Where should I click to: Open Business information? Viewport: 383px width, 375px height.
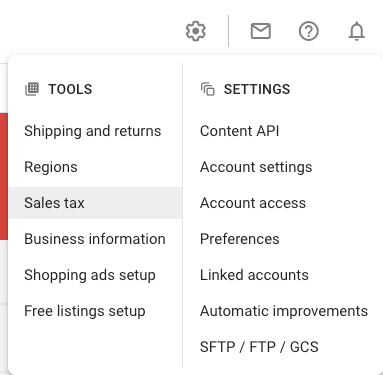(95, 239)
